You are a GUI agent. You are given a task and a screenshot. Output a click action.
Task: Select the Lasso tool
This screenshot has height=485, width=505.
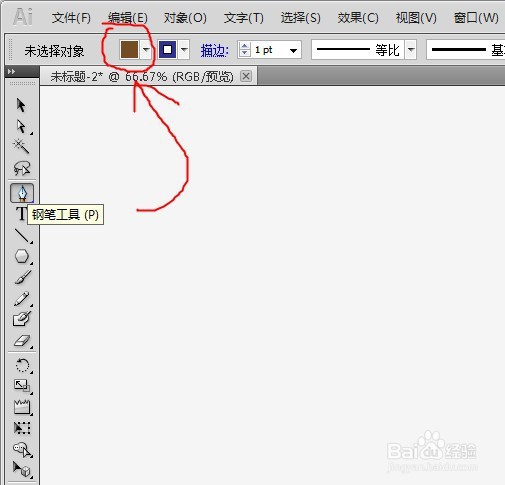pos(22,168)
